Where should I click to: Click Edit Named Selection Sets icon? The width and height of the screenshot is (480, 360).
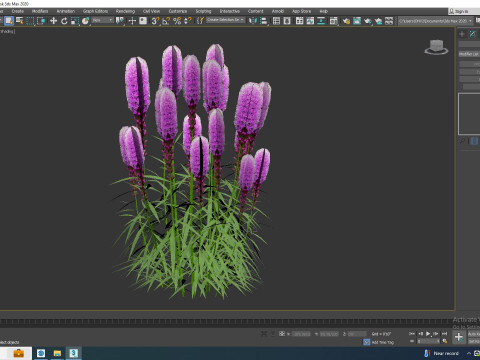click(x=200, y=21)
